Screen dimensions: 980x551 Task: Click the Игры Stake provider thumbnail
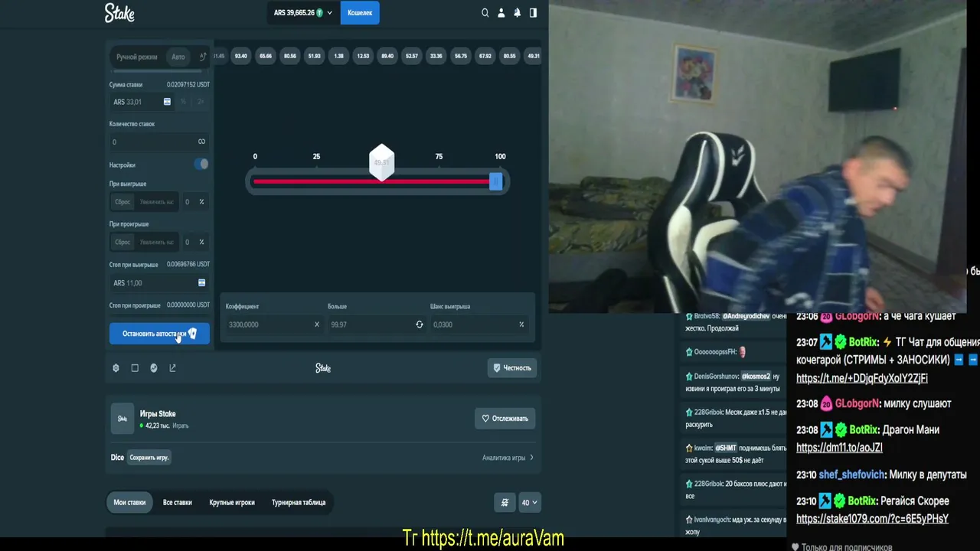[x=122, y=419]
